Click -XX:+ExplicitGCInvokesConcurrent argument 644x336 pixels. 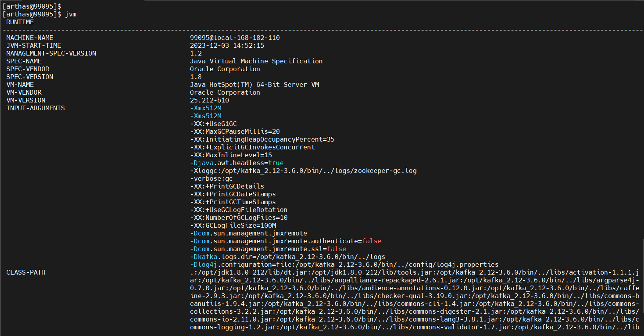pyautogui.click(x=252, y=147)
